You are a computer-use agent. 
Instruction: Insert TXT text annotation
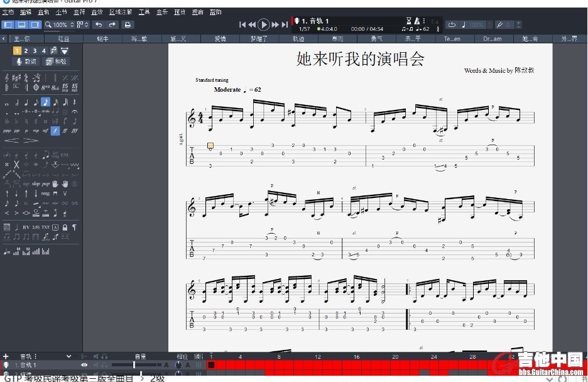point(45,227)
